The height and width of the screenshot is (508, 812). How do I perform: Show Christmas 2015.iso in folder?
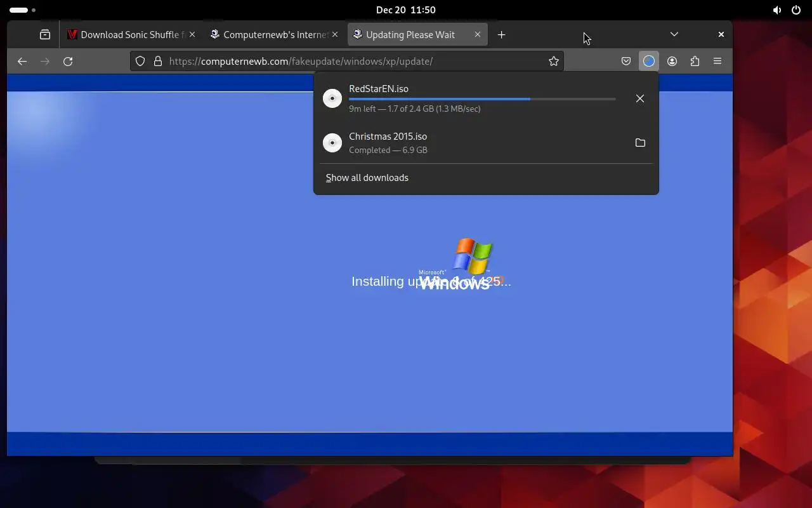[640, 143]
